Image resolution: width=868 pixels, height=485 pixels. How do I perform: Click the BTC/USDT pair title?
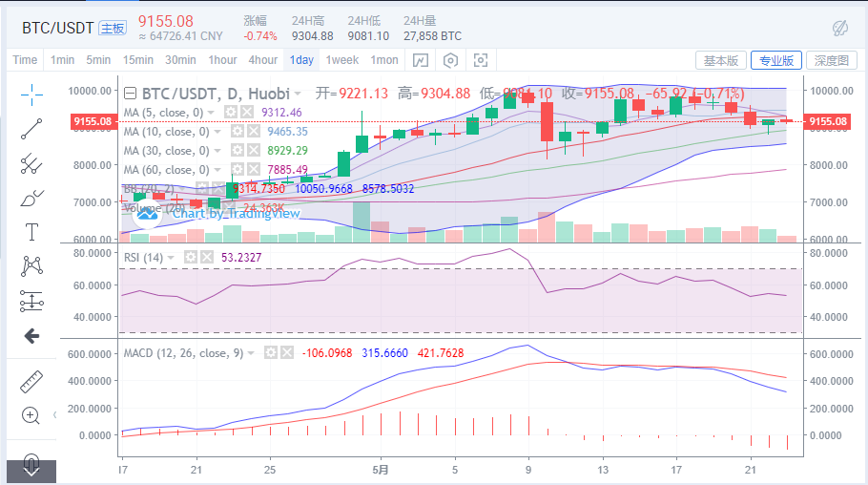(57, 28)
